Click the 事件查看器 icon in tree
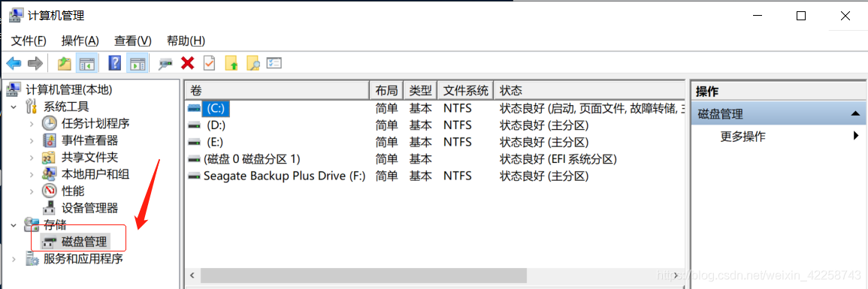The height and width of the screenshot is (289, 868). tap(50, 140)
